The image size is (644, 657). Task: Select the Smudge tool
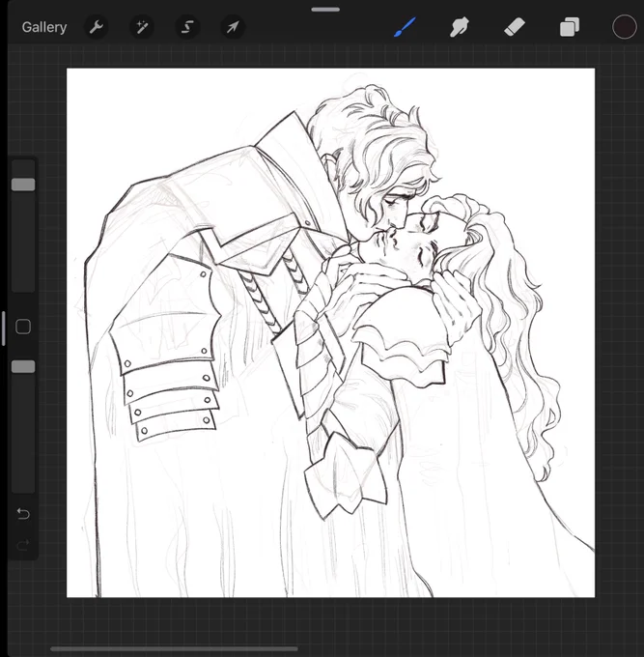point(460,27)
